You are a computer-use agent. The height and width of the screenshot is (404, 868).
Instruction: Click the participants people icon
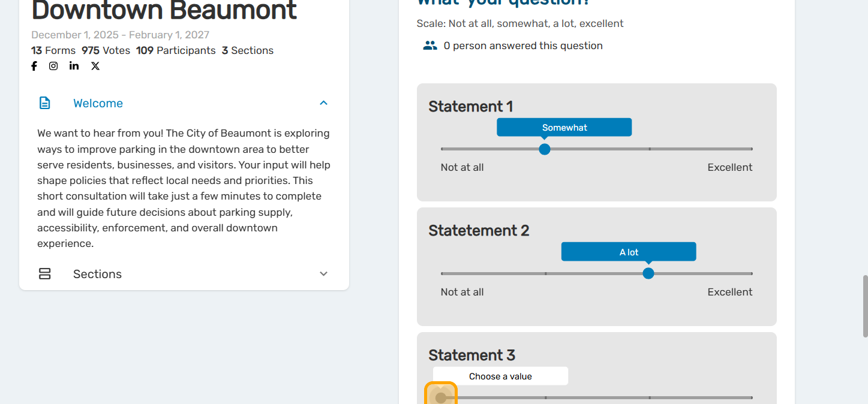(x=430, y=46)
